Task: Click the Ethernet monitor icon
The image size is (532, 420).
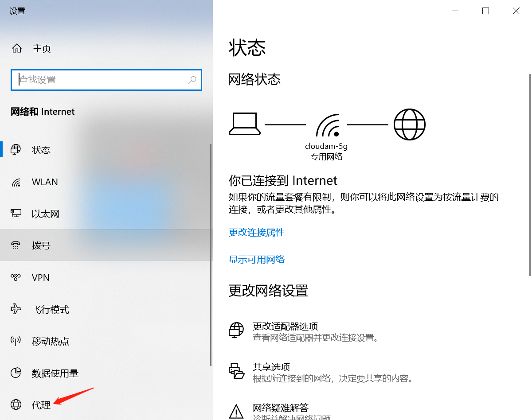Action: 16,214
